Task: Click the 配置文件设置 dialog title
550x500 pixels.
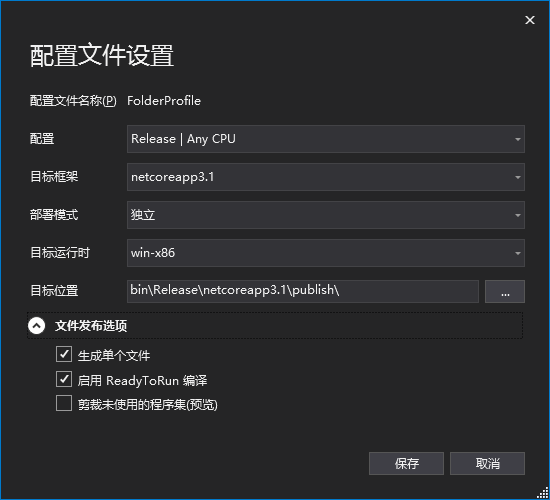Action: coord(102,55)
